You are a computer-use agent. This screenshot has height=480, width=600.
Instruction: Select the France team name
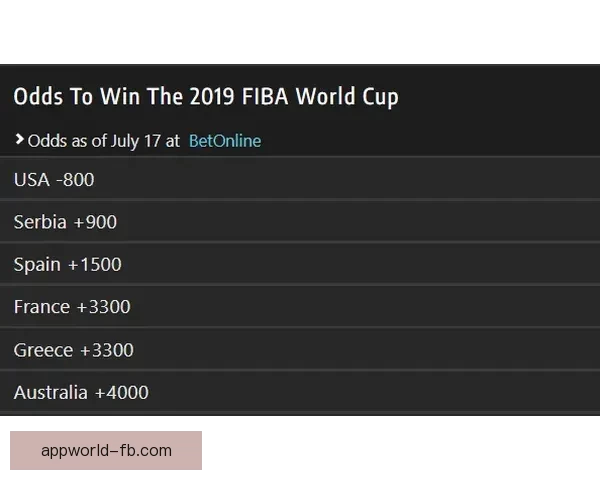pos(42,307)
